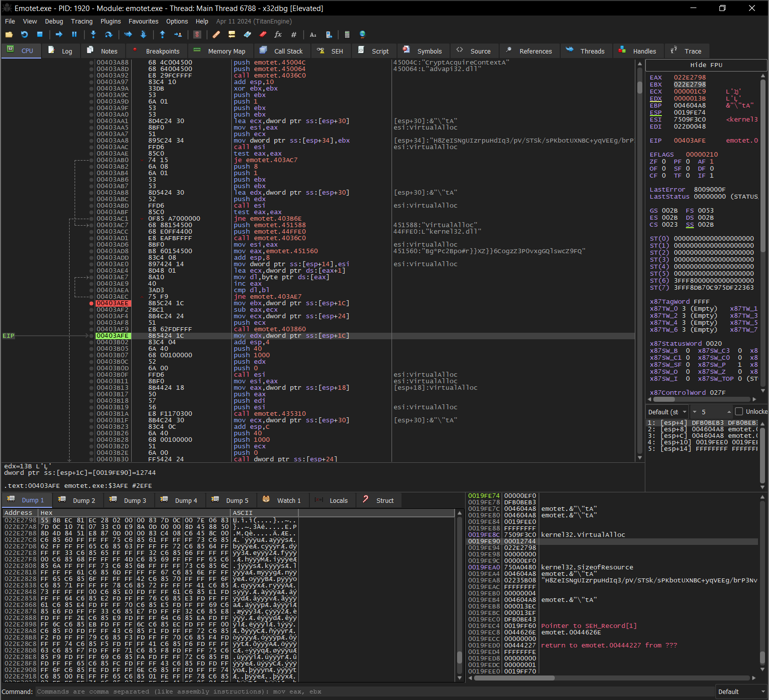This screenshot has width=769, height=700.
Task: Open the Scylla plugin icon
Action: 197,35
